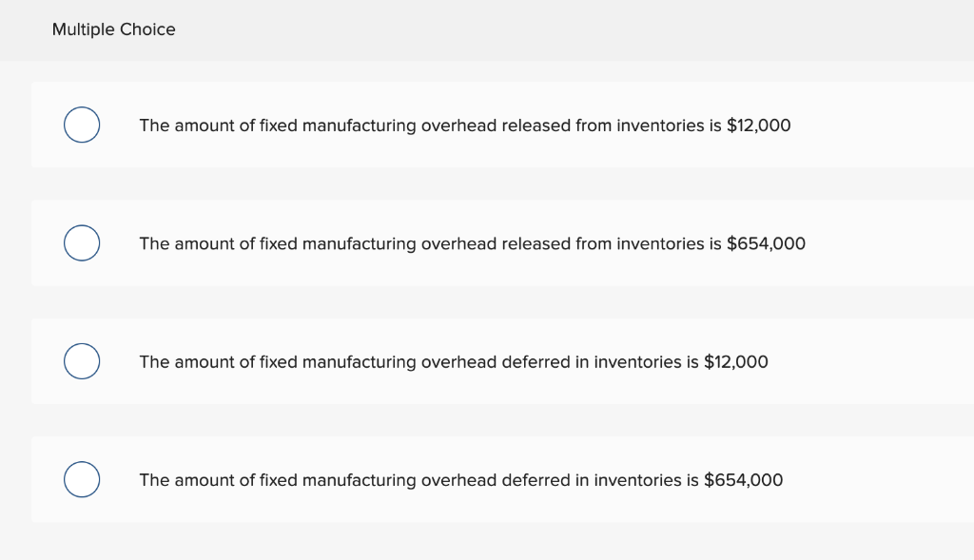The width and height of the screenshot is (974, 560).
Task: Click the $12,000 amount in the third option
Action: point(737,361)
